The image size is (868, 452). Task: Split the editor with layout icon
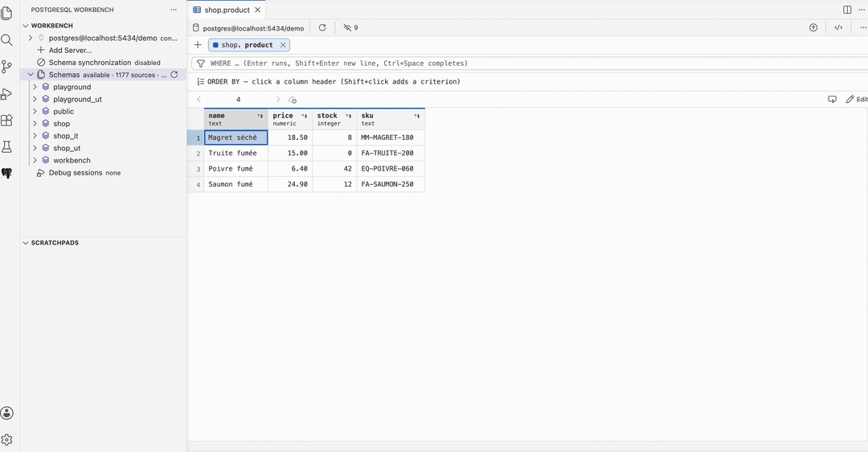847,10
